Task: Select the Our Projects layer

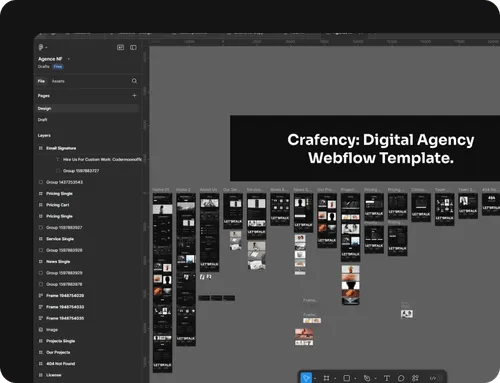Action: [x=58, y=352]
